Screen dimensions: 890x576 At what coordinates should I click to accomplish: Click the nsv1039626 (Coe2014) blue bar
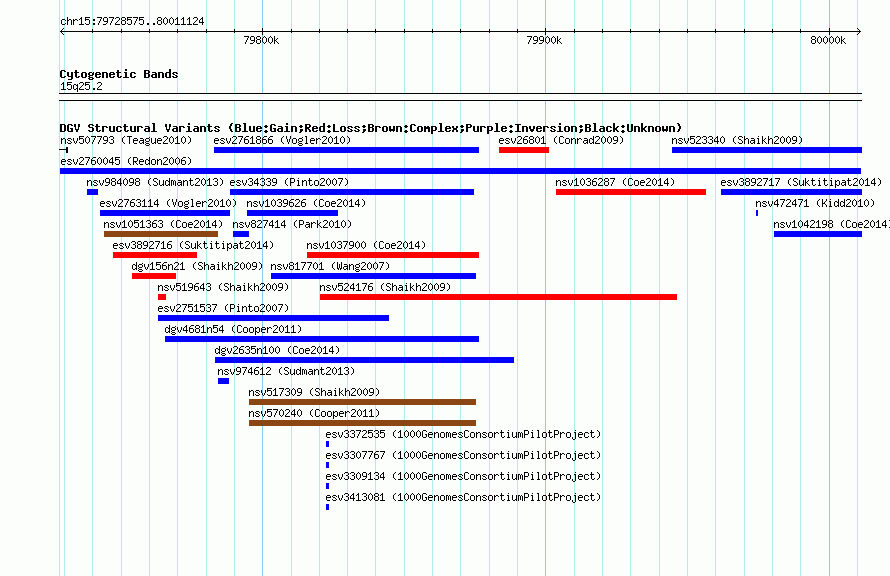[292, 213]
